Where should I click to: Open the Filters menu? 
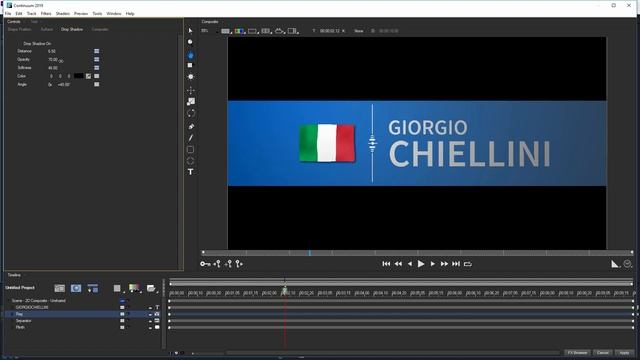coord(46,13)
